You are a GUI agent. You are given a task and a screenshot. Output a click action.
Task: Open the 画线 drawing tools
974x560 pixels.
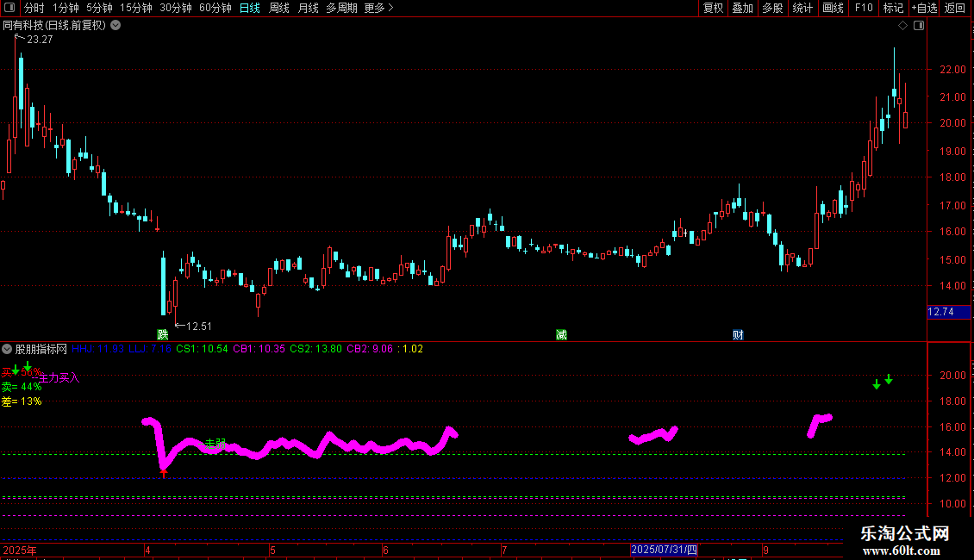pos(833,8)
